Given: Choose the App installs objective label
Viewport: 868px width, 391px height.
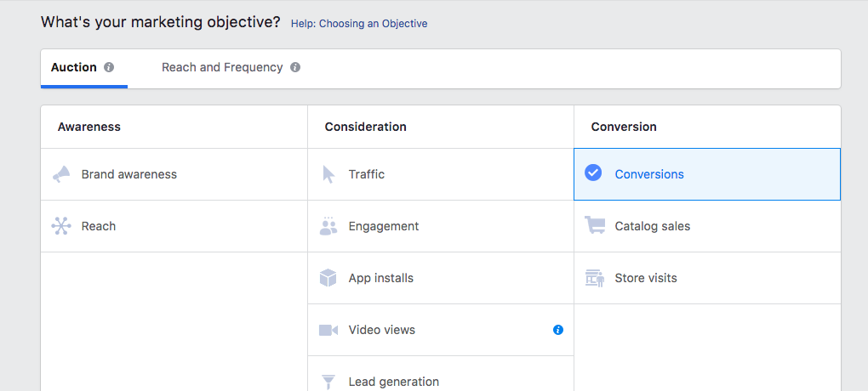Looking at the screenshot, I should coord(381,278).
